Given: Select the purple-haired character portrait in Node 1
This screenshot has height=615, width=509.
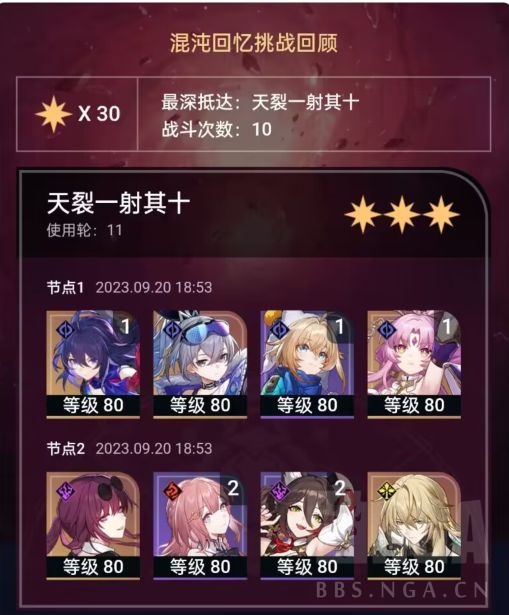Looking at the screenshot, I should click(x=93, y=364).
